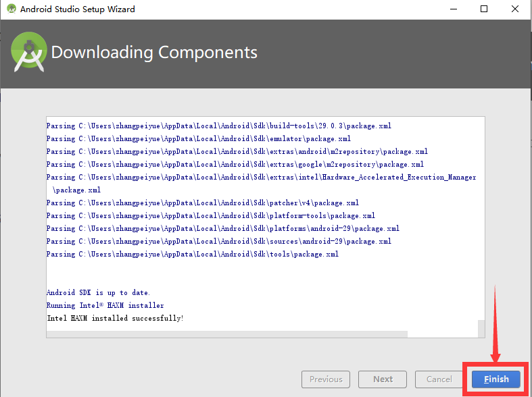Click the 'Downloading Components' heading
Viewport: 532px width, 397px height.
click(154, 53)
